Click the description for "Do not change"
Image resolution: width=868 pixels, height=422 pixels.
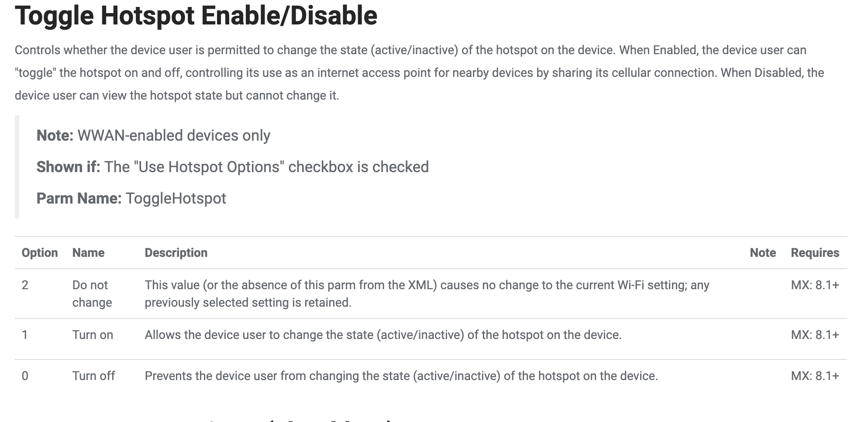tap(427, 294)
